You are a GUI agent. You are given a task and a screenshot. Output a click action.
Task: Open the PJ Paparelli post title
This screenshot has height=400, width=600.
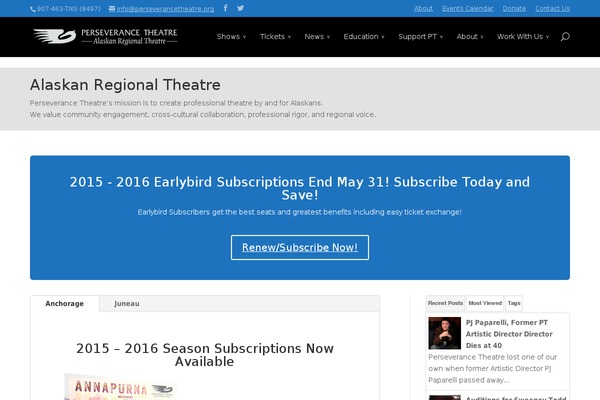pyautogui.click(x=509, y=334)
